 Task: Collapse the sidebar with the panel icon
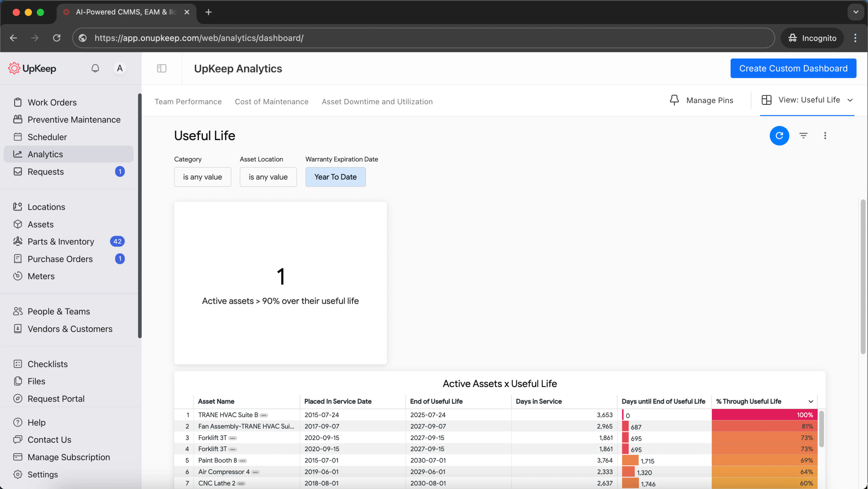162,68
